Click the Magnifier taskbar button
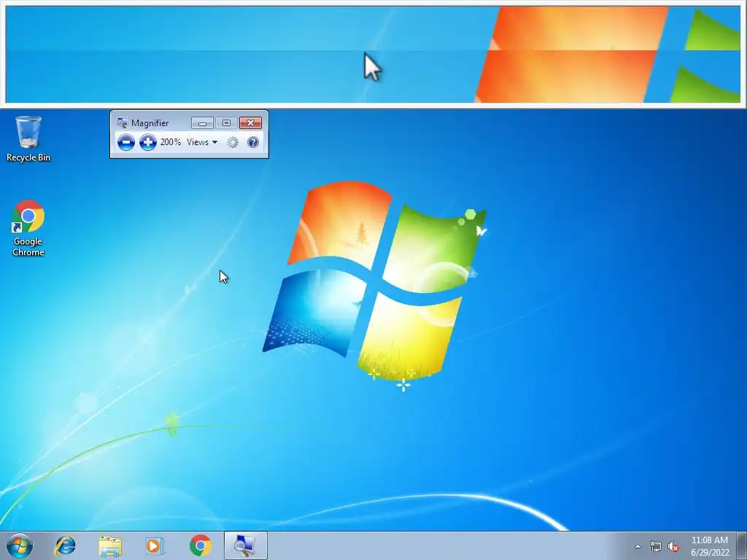This screenshot has height=560, width=747. click(x=245, y=545)
